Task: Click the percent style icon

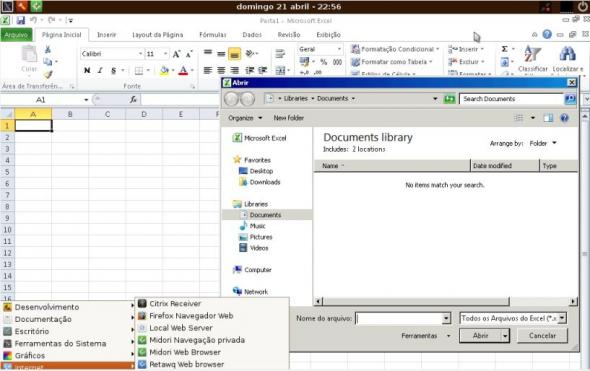Action: point(324,62)
